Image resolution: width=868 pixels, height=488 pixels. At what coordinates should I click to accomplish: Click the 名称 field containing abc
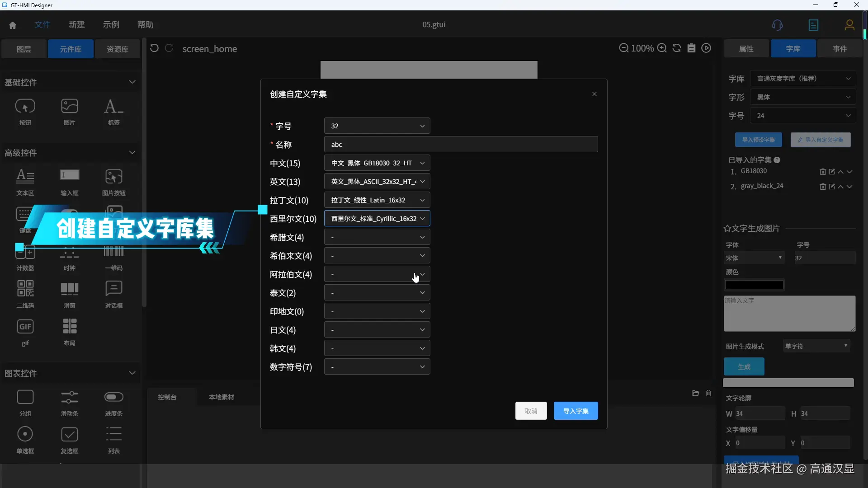(461, 145)
